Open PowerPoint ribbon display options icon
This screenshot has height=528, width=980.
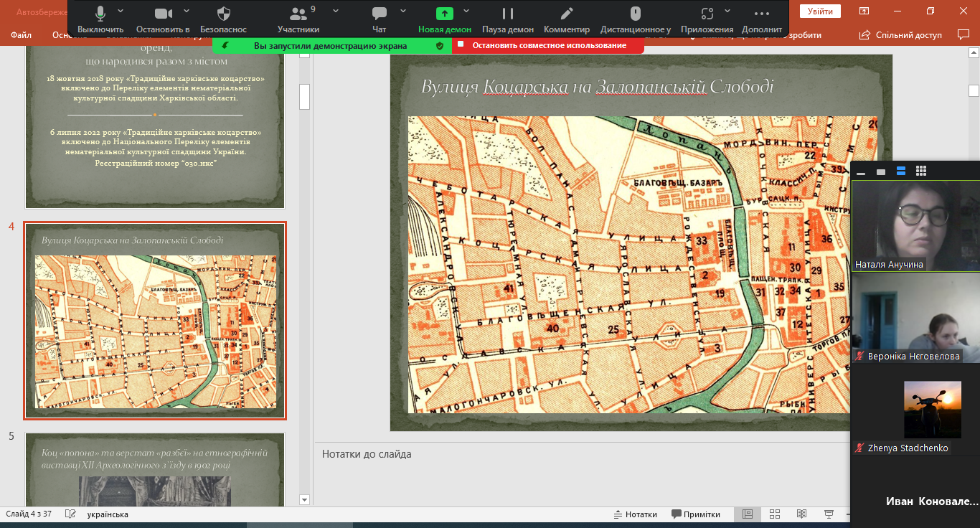pos(864,11)
